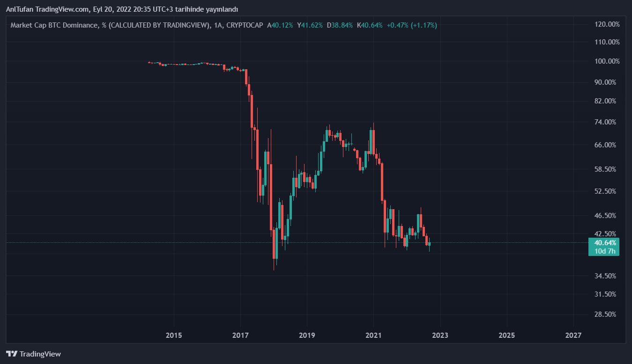This screenshot has width=632, height=364.
Task: Click the CRYPTOCAP source label in the legend
Action: [x=244, y=25]
